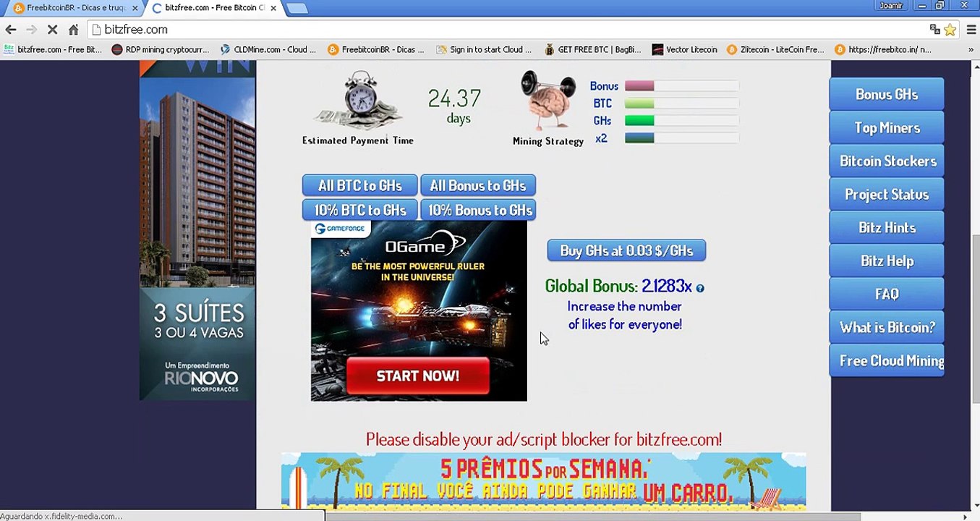
Task: Click the alarm clock Estimated Payment Time icon
Action: click(x=359, y=101)
